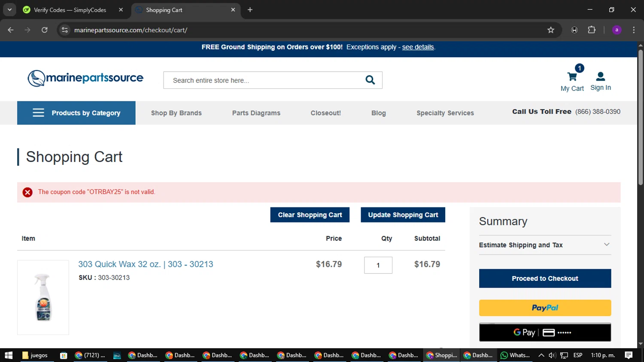Click Clear Shopping Cart button

(x=310, y=215)
